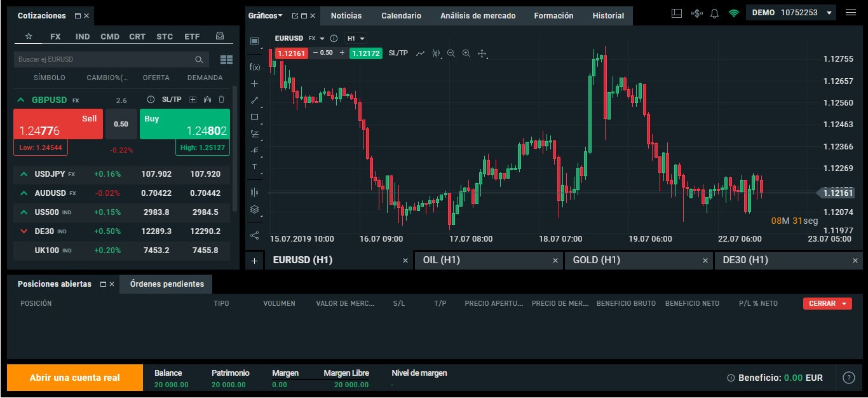Click the notification bell icon
This screenshot has height=398, width=868.
pos(714,12)
